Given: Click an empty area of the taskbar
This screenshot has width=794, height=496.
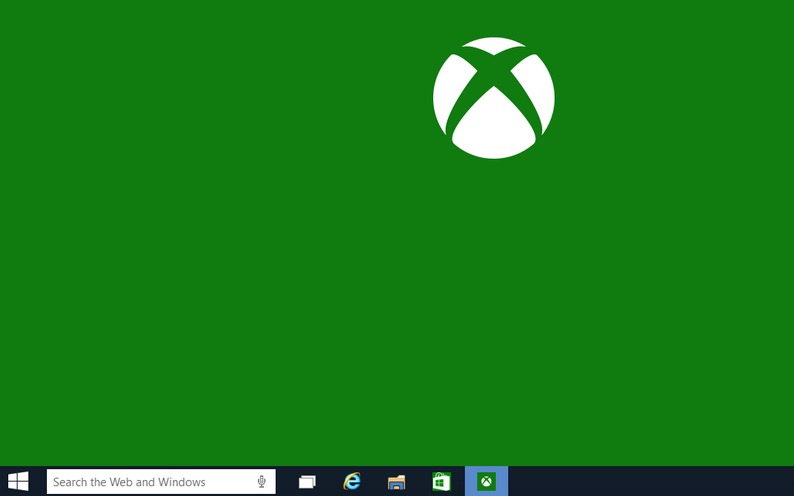Looking at the screenshot, I should pyautogui.click(x=650, y=482).
